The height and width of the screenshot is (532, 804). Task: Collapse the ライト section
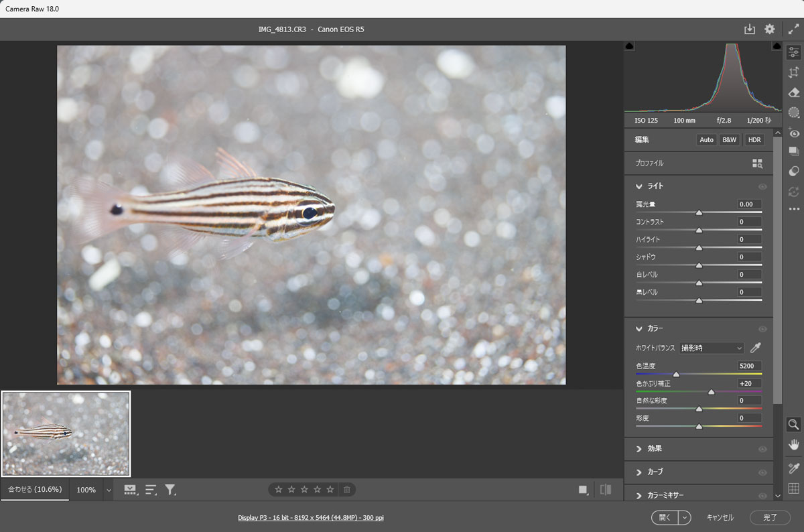[639, 186]
